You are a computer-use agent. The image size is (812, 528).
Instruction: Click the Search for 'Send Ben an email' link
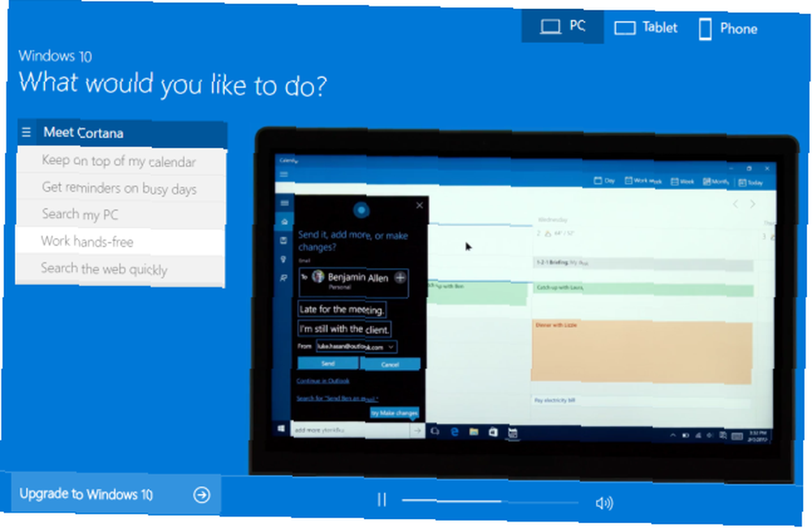click(337, 398)
